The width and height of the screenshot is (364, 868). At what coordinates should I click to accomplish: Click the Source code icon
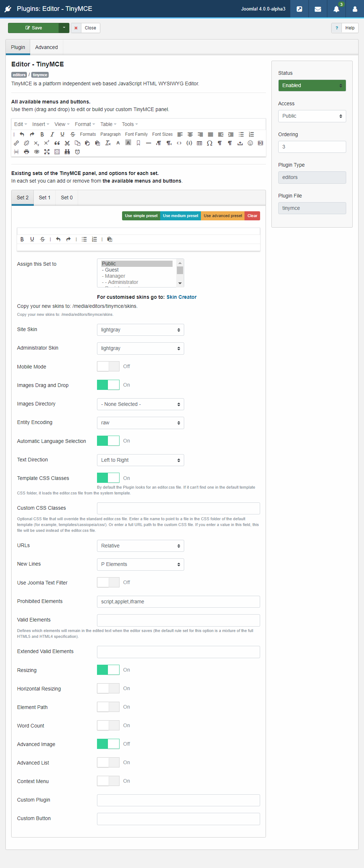click(179, 143)
